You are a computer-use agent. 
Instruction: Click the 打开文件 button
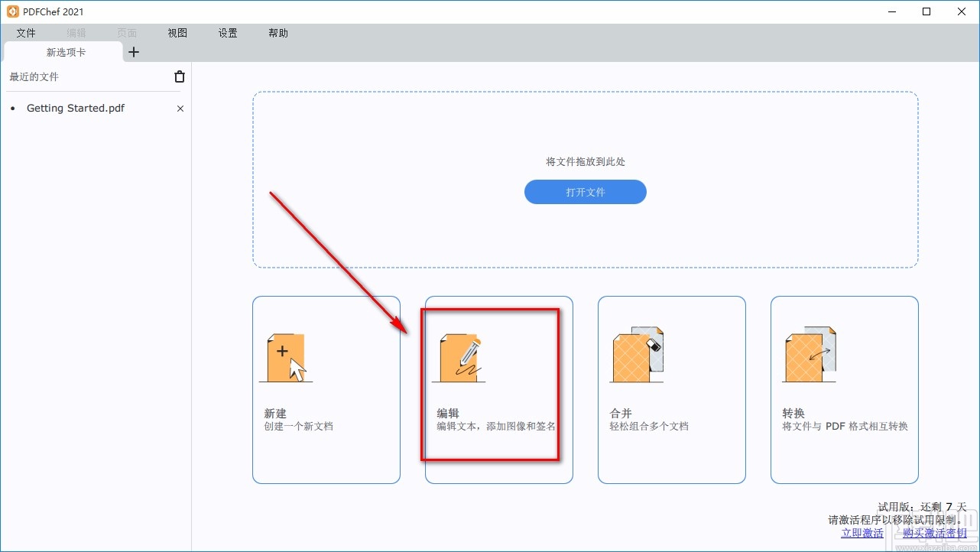585,192
